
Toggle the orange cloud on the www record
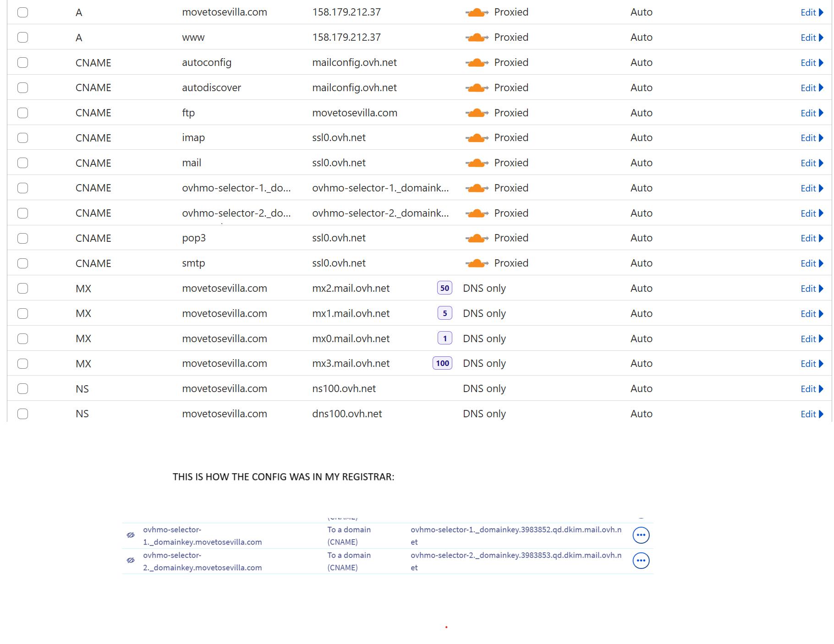477,38
